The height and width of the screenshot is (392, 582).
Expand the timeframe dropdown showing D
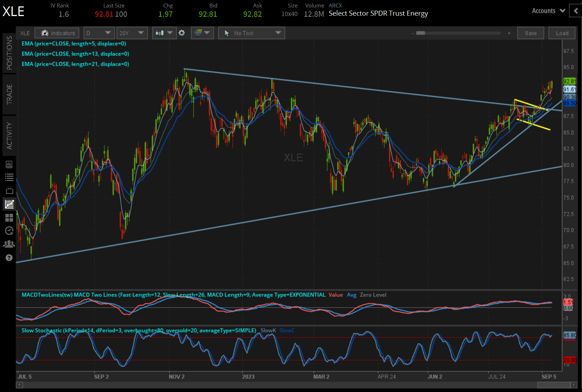(99, 33)
